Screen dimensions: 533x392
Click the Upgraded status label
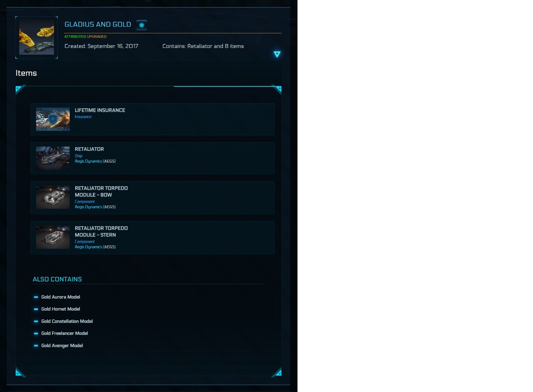(97, 37)
